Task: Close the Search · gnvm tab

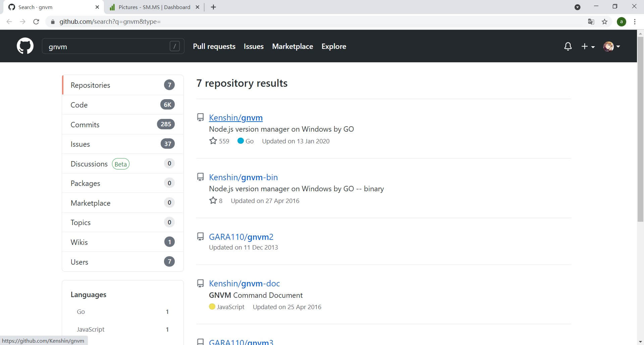Action: tap(97, 7)
